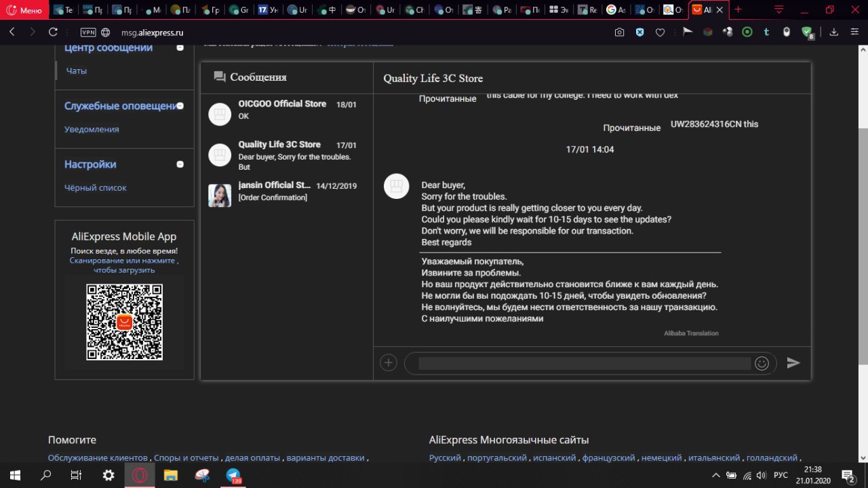Click the jansin store avatar photo
The width and height of the screenshot is (868, 488).
coord(220,195)
